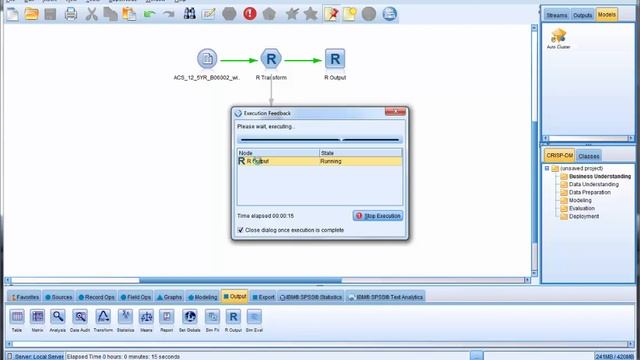Image resolution: width=640 pixels, height=360 pixels.
Task: Choose the R Output node in palette
Action: point(233,317)
